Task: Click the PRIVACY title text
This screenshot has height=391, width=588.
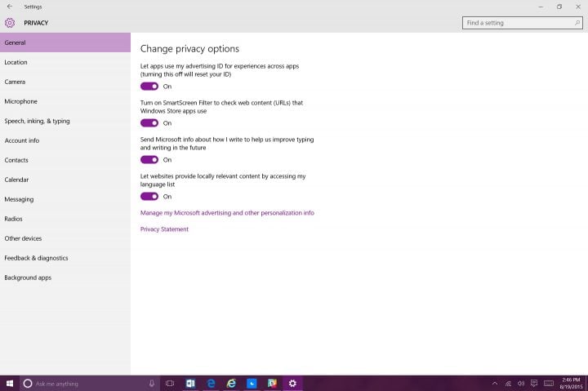Action: click(36, 23)
